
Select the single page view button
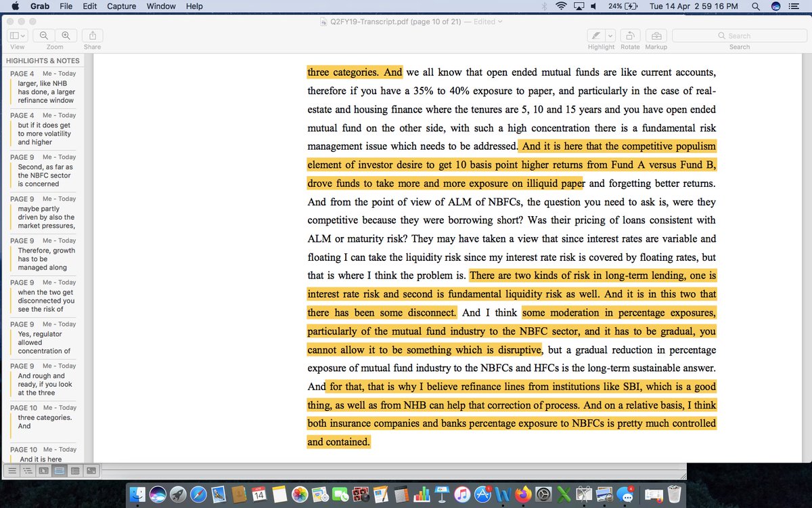pyautogui.click(x=75, y=470)
